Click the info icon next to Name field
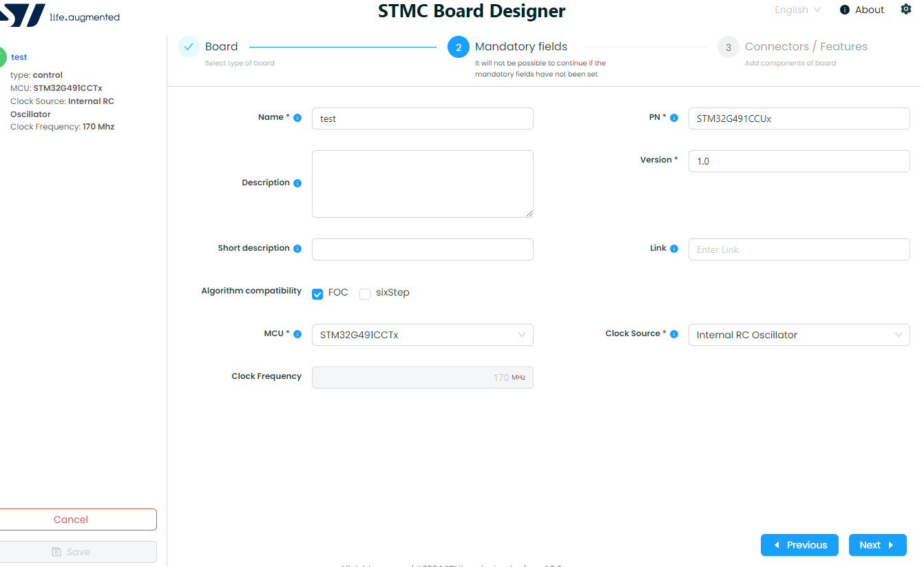The width and height of the screenshot is (924, 567). click(x=297, y=117)
